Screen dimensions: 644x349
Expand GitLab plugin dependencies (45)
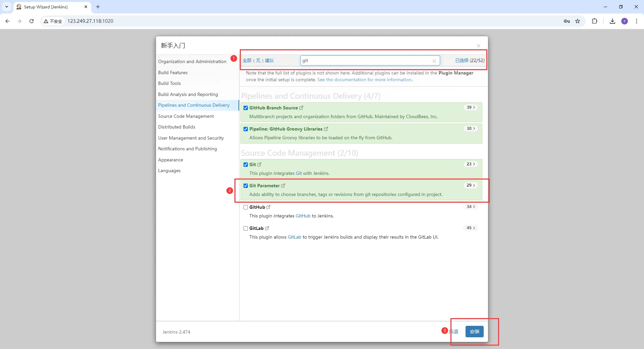click(471, 228)
